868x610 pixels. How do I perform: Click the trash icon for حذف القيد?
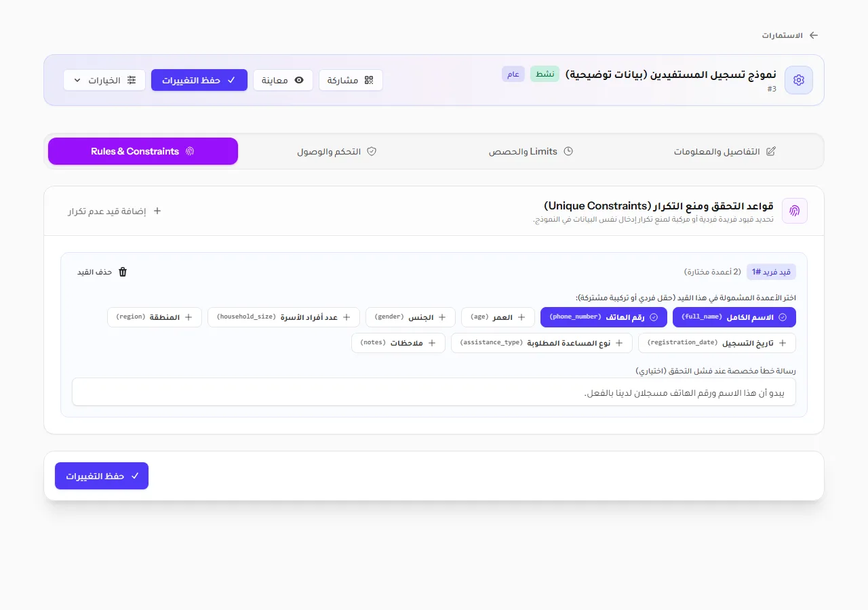(123, 272)
